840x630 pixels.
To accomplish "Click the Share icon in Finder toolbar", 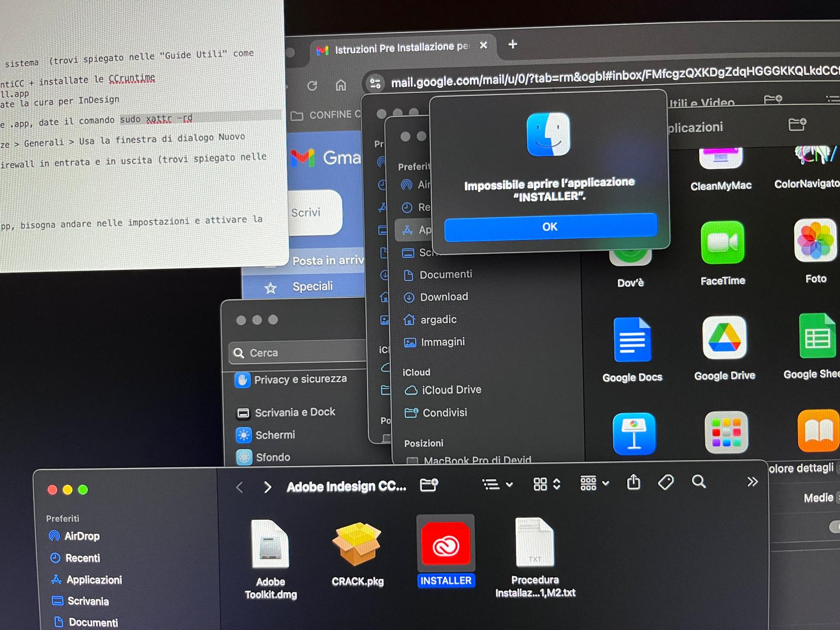I will [634, 482].
